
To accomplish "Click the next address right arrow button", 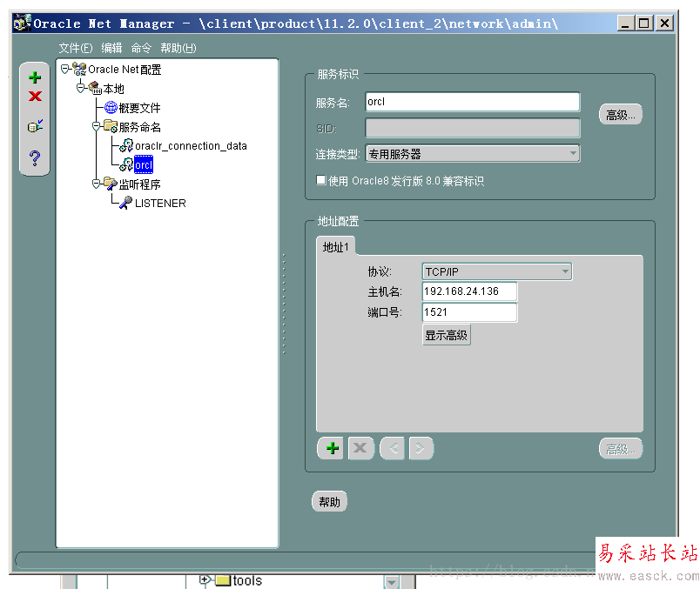I will point(421,448).
